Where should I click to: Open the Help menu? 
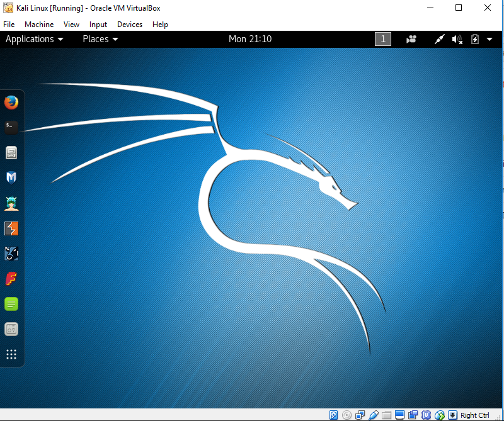[x=160, y=25]
